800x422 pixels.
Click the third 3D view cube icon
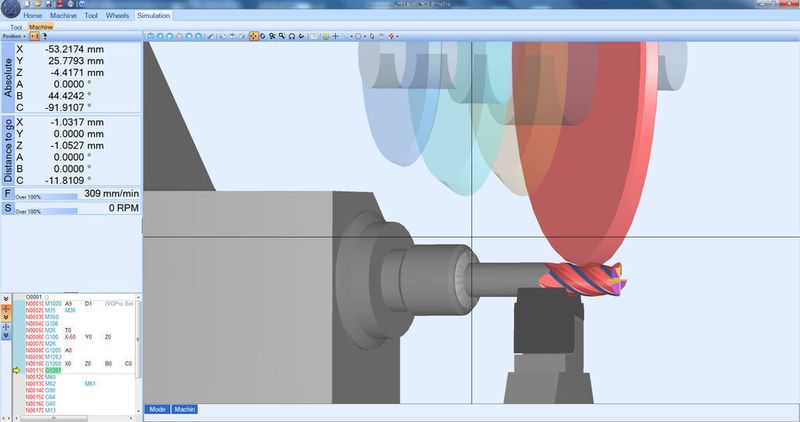(x=242, y=36)
